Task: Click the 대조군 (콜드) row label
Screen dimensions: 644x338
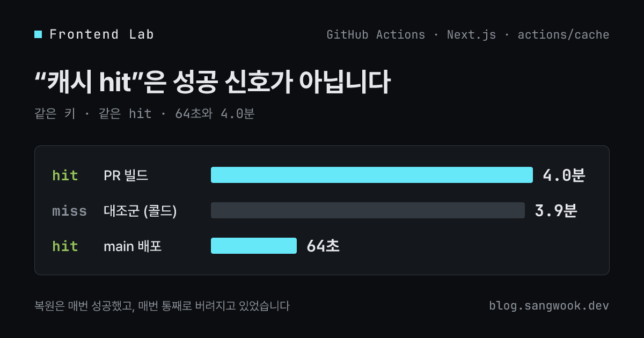Action: [x=140, y=211]
